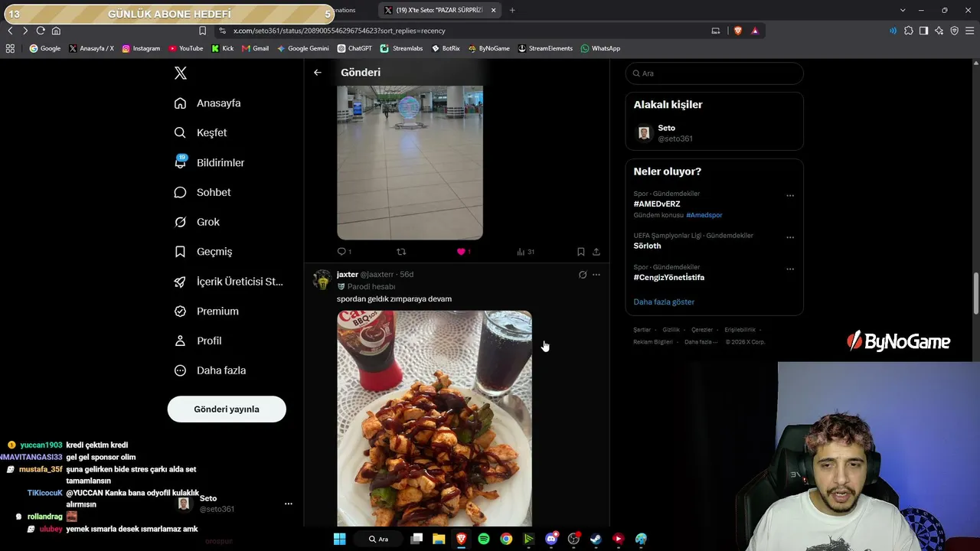Open Sohbet messages
Viewport: 980px width, 551px height.
tap(202, 192)
